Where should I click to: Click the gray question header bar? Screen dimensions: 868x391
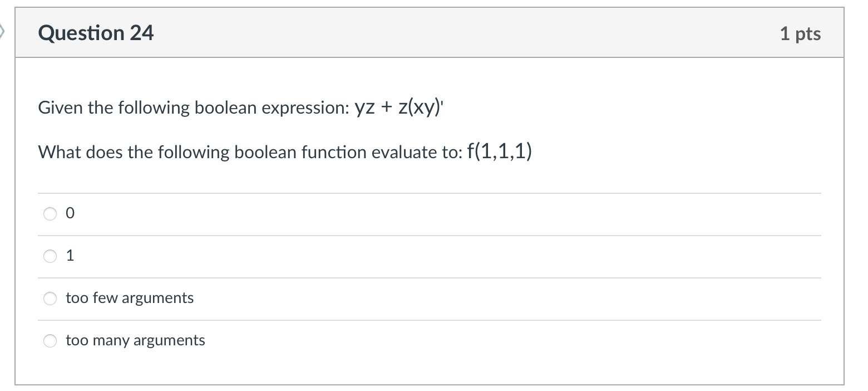click(x=430, y=33)
